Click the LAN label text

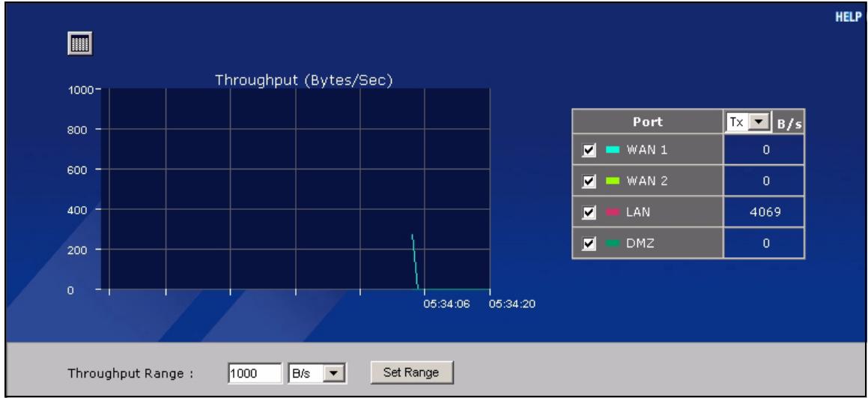637,212
